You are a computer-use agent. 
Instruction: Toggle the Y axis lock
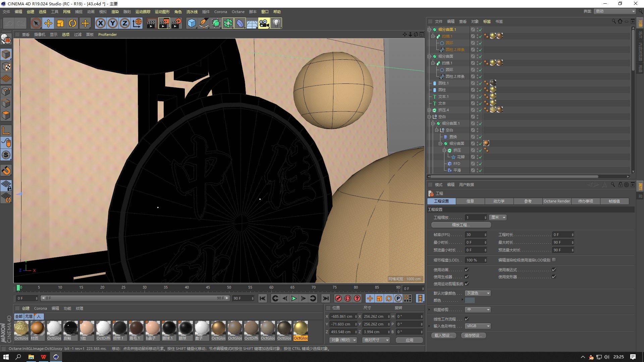[113, 23]
